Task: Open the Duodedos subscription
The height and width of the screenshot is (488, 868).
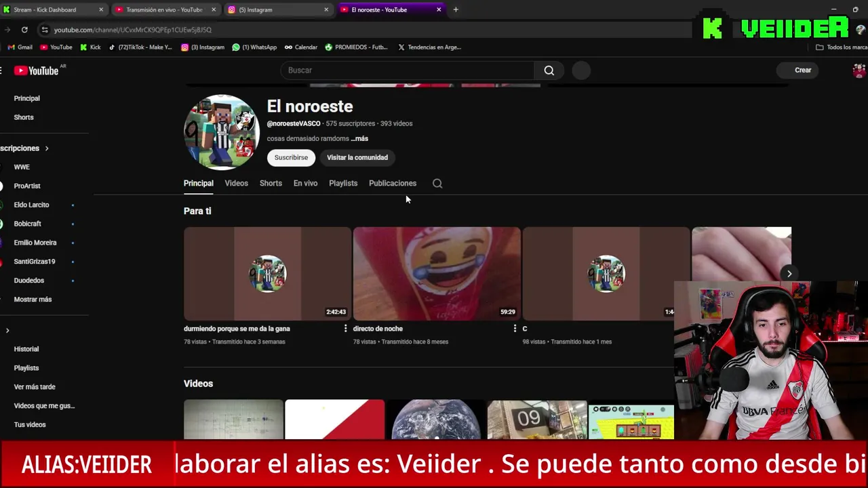Action: click(29, 281)
